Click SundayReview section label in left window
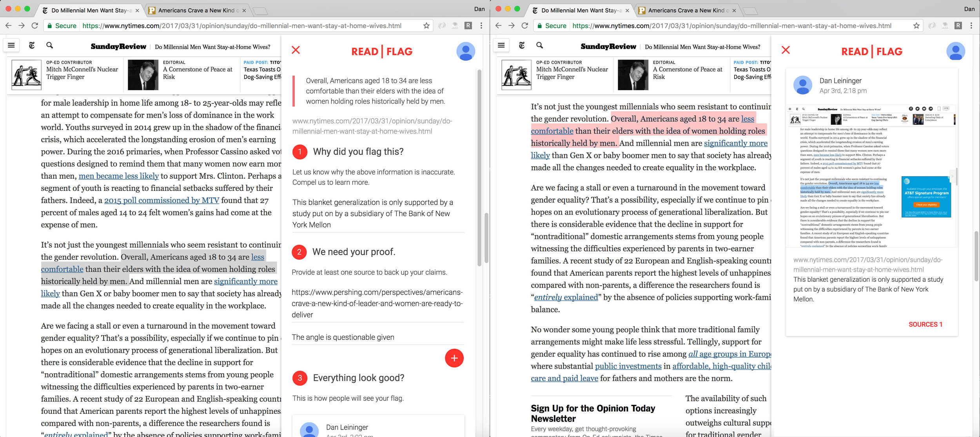 tap(118, 47)
